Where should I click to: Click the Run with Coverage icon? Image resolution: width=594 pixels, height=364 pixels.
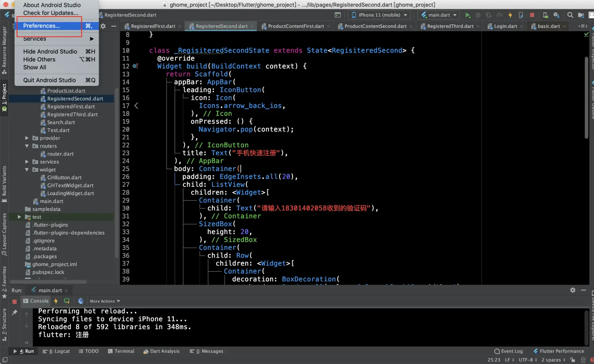pos(489,15)
